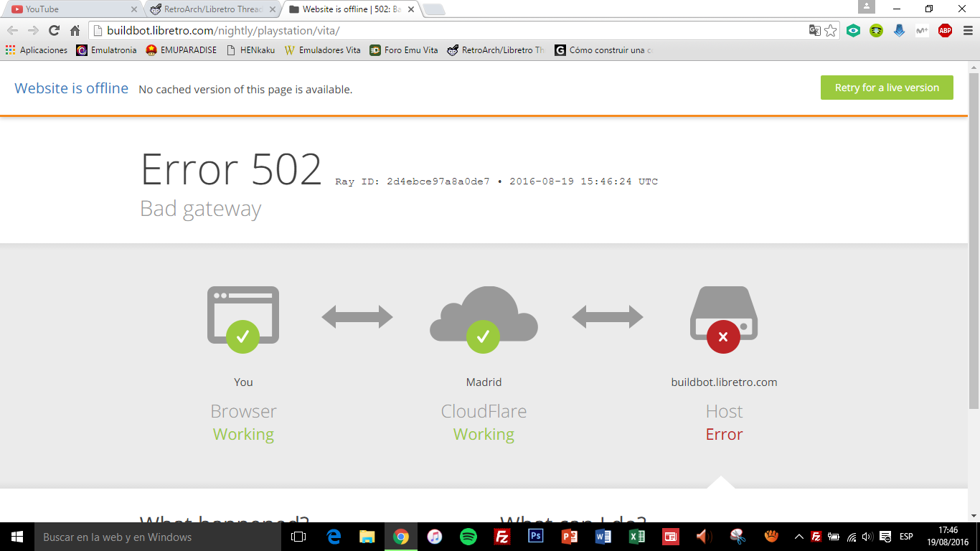Open the Action Center notifications icon
This screenshot has height=551, width=980.
(885, 537)
